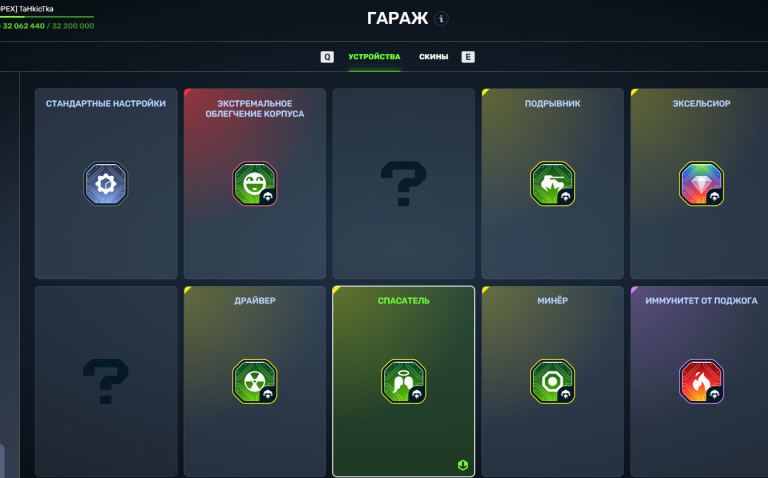
Task: Click the E key hint button
Action: (468, 57)
